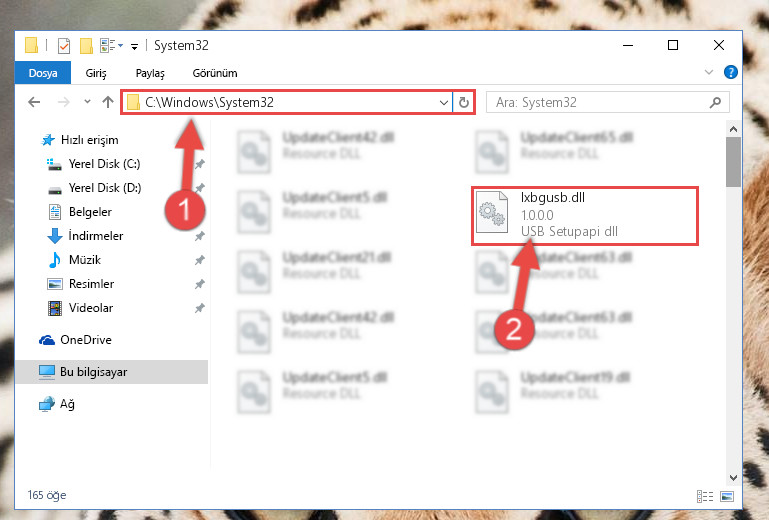Open the recent locations dropdown arrow
The width and height of the screenshot is (769, 520).
point(87,102)
